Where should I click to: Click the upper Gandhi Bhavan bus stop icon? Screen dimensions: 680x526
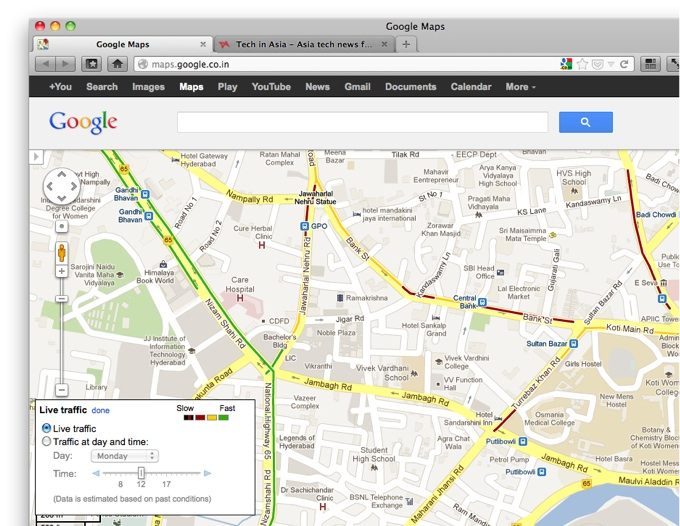145,194
